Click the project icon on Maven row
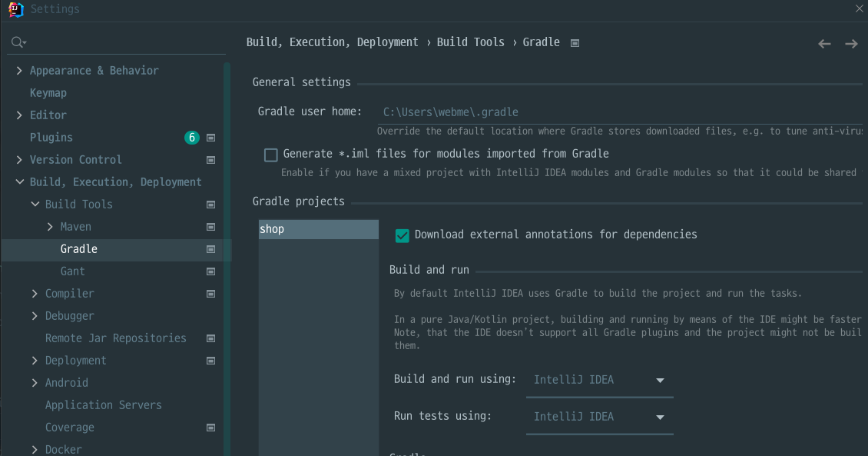Screen dimensions: 868x456 [x=211, y=227]
